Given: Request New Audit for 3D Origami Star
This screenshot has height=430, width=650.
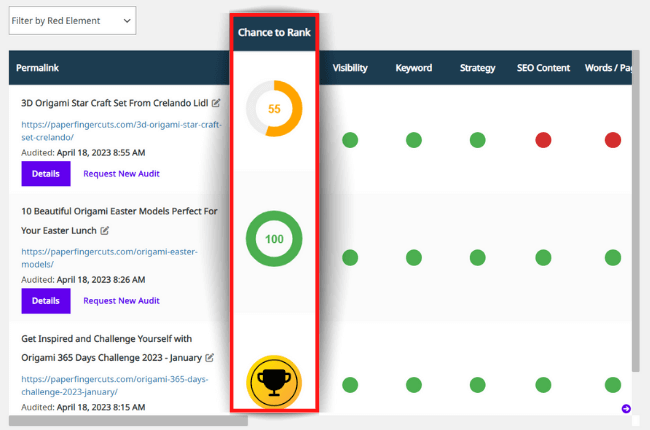Looking at the screenshot, I should click(x=121, y=173).
